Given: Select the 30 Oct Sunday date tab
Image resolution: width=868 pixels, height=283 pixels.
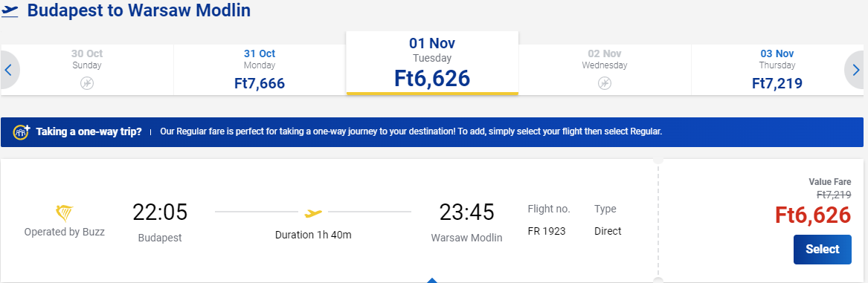Looking at the screenshot, I should click(87, 70).
